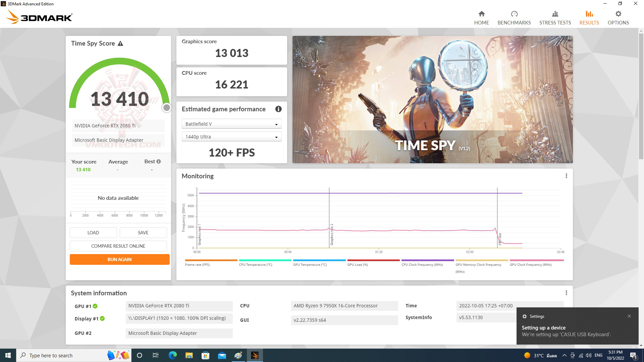Viewport: 644px width, 362px height.
Task: Open the Home screen in 3DMark
Action: coord(481,17)
